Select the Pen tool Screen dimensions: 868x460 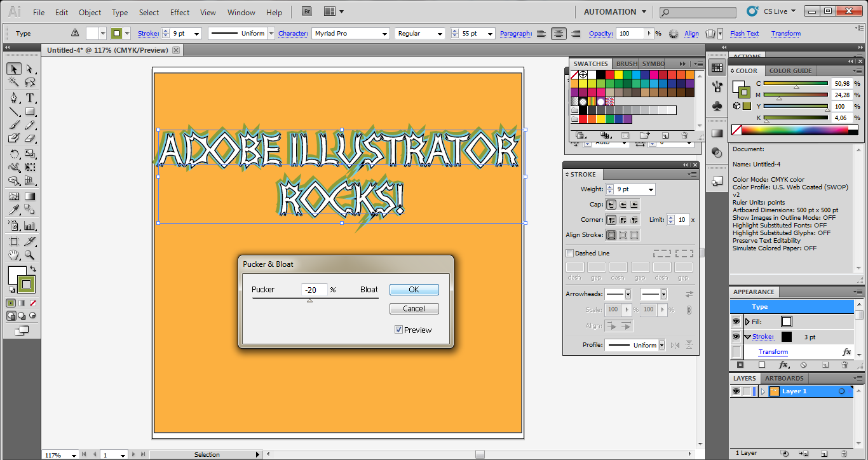coord(13,98)
